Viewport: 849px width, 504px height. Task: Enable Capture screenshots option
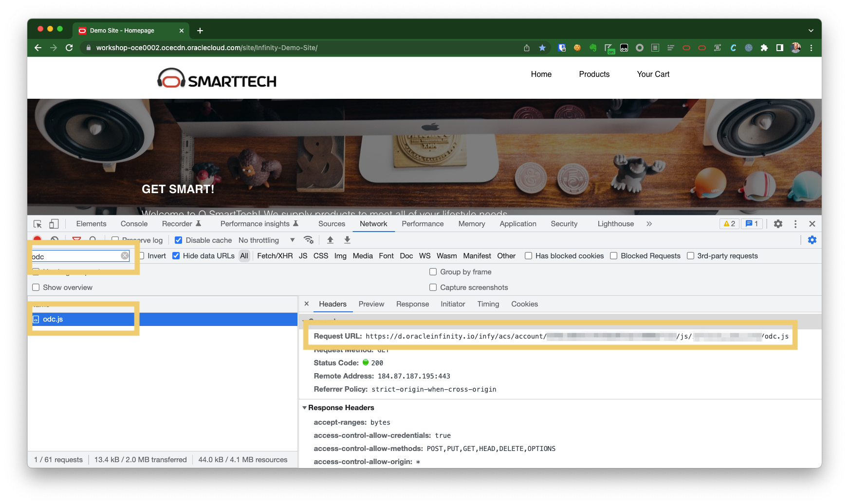click(x=433, y=288)
